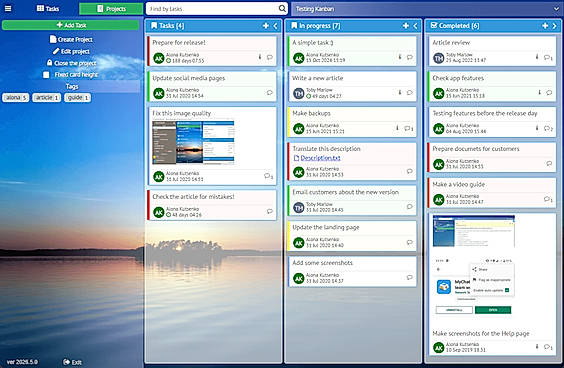Click Close the project

pyautogui.click(x=71, y=63)
